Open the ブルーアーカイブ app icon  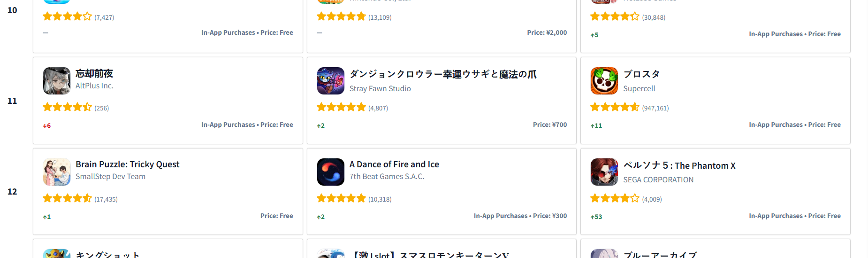pyautogui.click(x=604, y=253)
